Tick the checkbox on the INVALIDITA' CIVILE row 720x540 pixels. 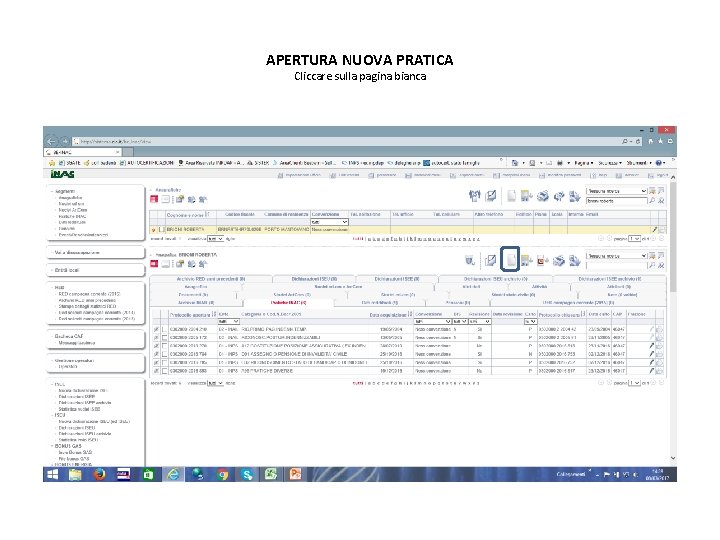[164, 354]
